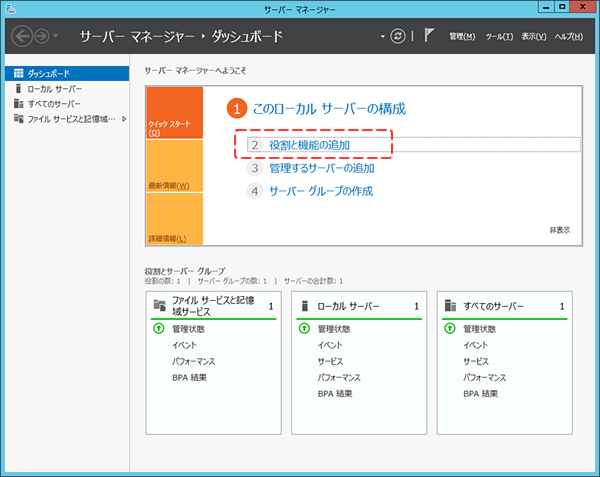Select ダッシュボード in the sidebar

[x=67, y=73]
